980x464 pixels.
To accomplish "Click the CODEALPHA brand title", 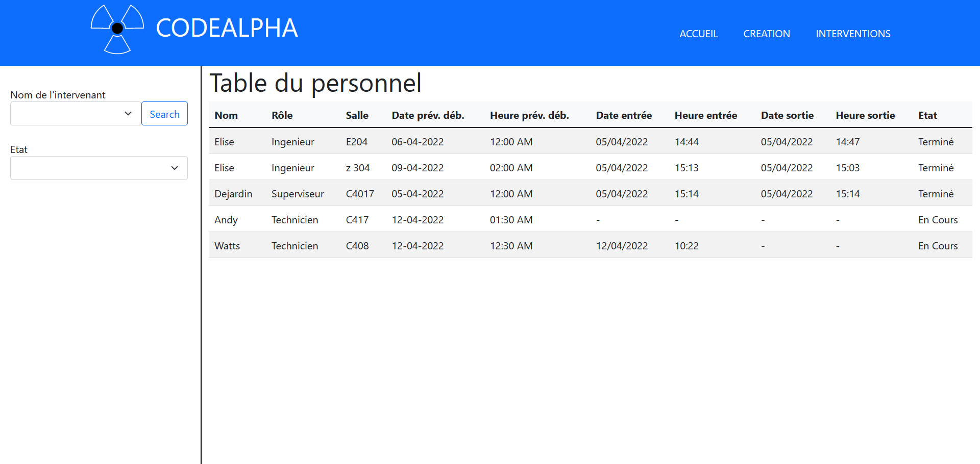I will (227, 28).
